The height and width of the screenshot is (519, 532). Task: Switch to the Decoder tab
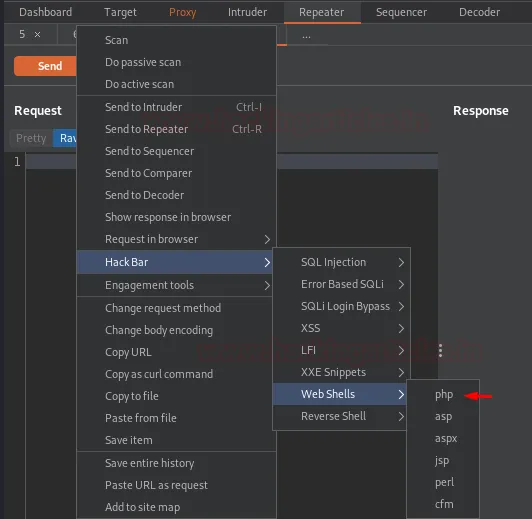(x=479, y=12)
